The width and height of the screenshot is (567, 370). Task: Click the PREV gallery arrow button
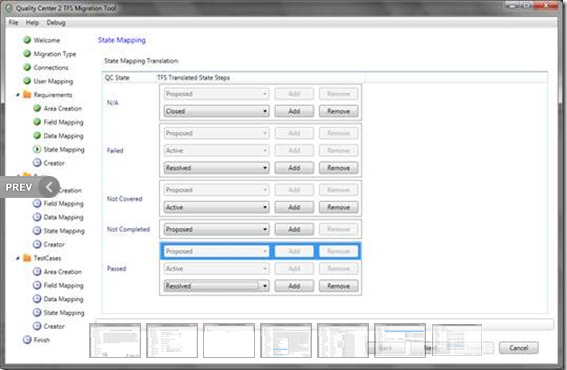[x=30, y=187]
